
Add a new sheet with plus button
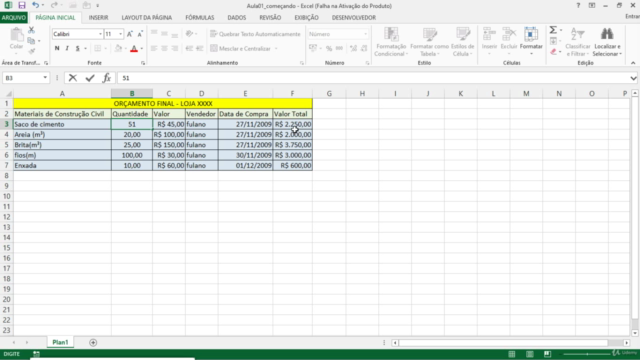pyautogui.click(x=93, y=342)
